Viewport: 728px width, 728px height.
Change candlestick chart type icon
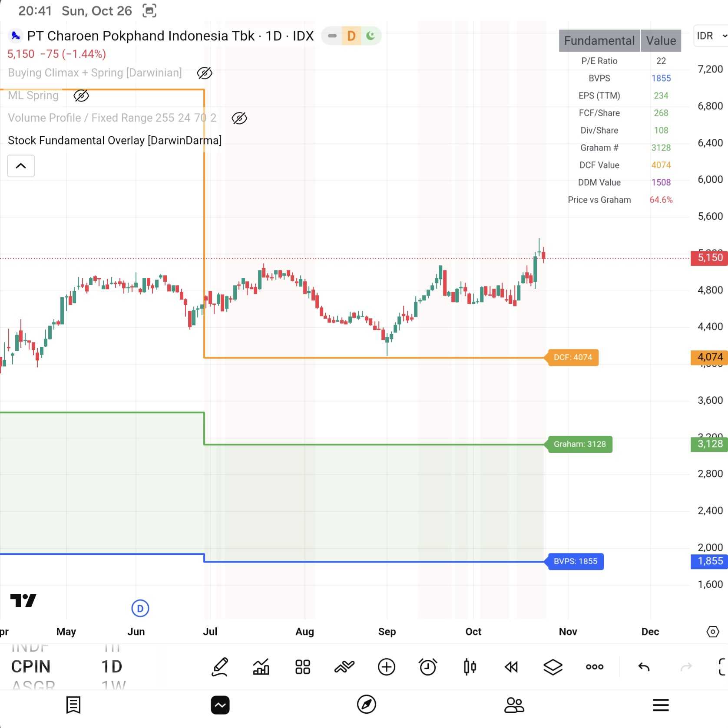click(470, 667)
